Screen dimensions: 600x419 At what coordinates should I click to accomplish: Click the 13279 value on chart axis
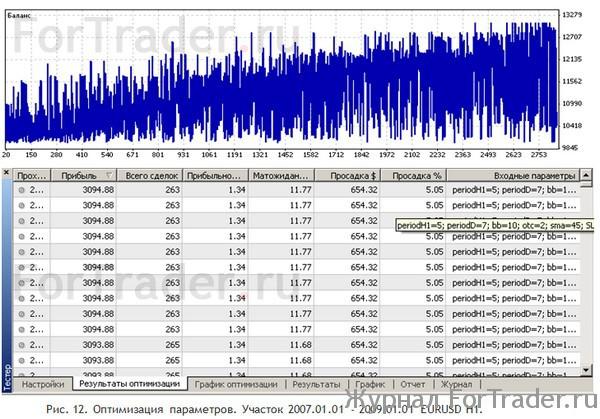pos(572,15)
